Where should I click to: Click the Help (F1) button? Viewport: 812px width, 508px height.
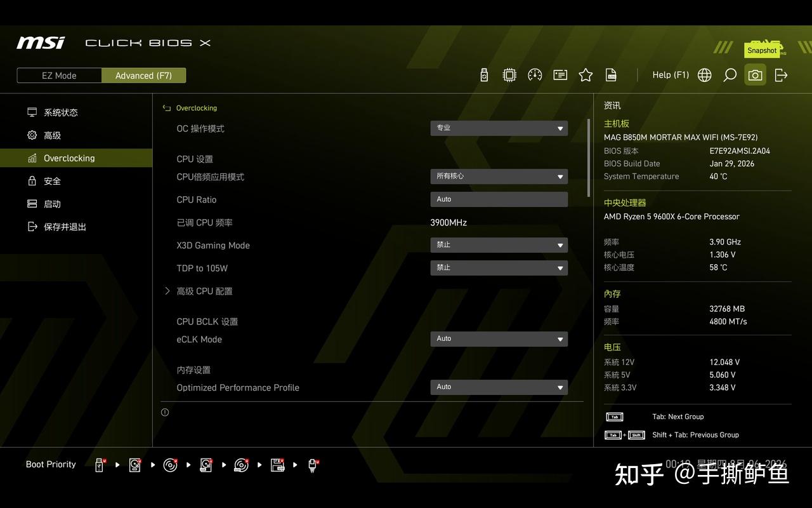click(x=671, y=75)
